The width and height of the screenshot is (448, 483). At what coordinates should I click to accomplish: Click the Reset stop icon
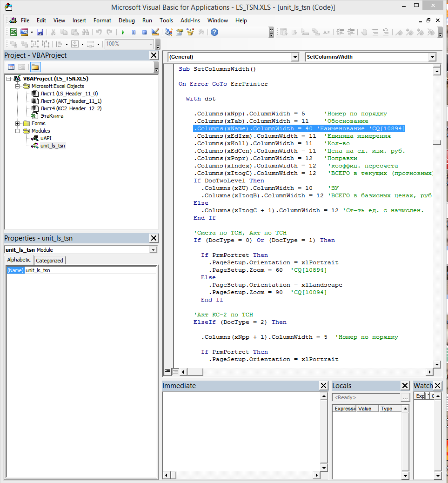[144, 32]
